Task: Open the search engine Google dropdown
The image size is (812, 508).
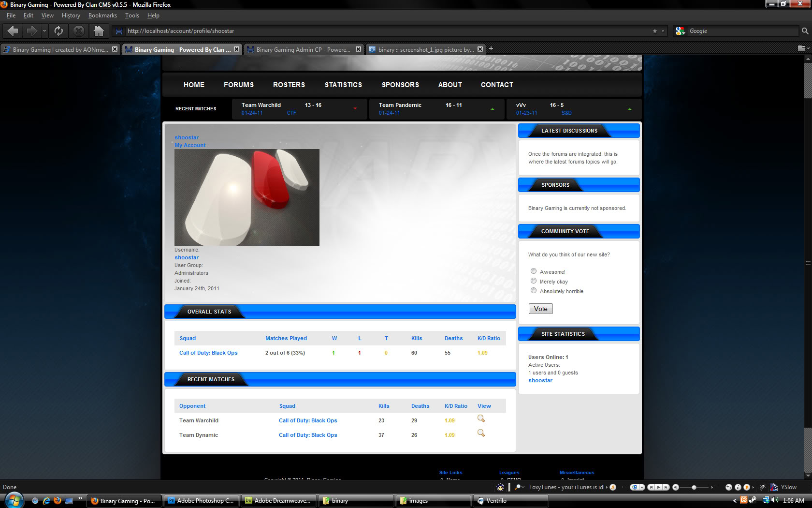Action: (x=681, y=31)
